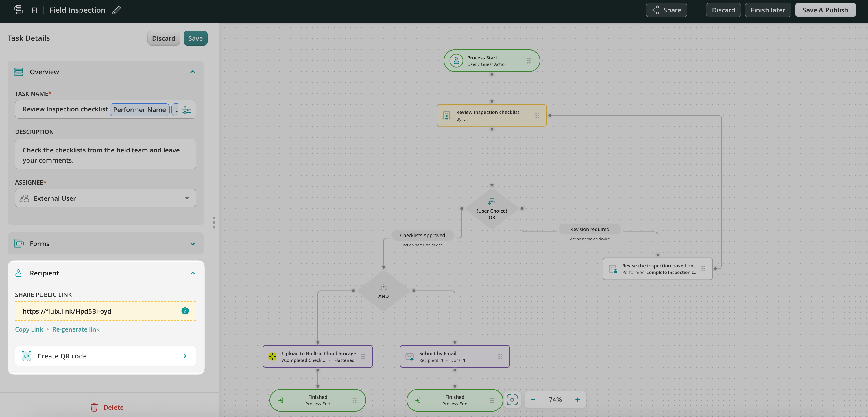Open Create QR code option
Screen dimensions: 868x417
[106, 356]
